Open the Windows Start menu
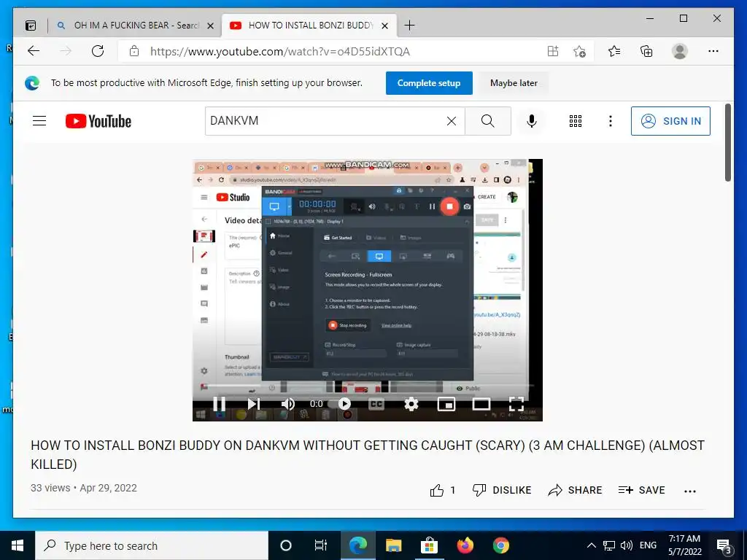The image size is (747, 560). [18, 545]
